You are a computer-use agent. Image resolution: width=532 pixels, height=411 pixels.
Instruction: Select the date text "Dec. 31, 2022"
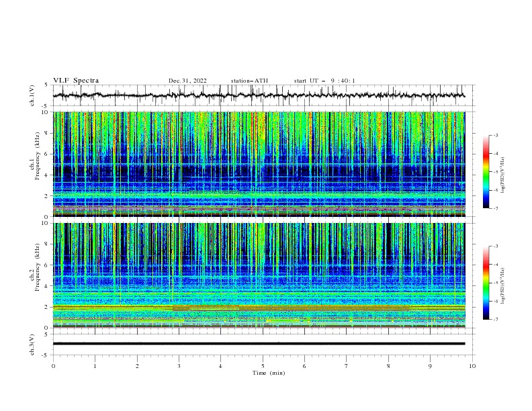tap(187, 81)
